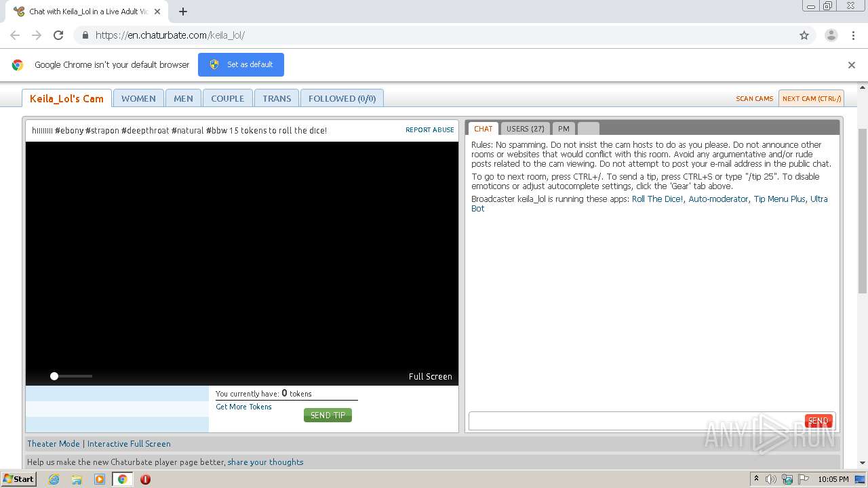
Task: Click NEXT CAM (CTRL-/) button
Action: point(811,98)
